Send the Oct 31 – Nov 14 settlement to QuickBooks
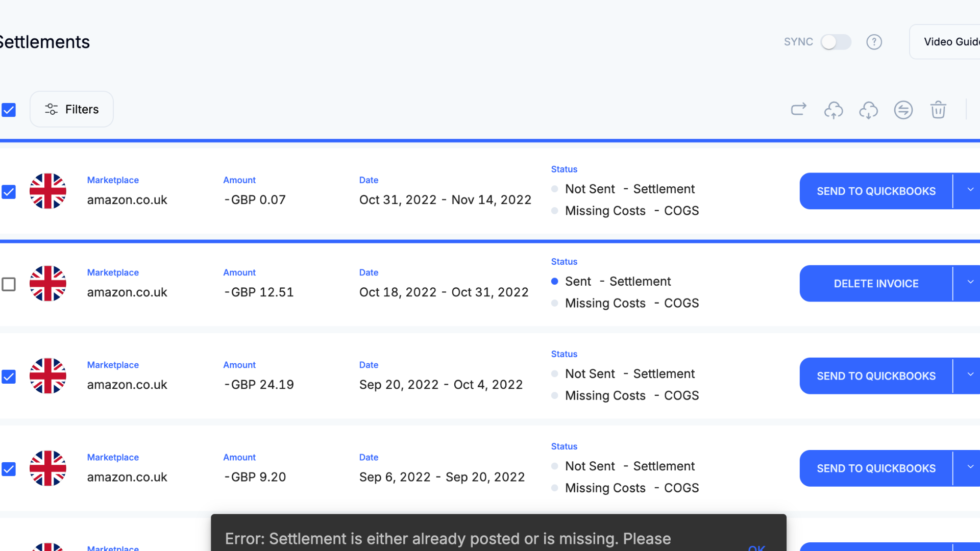Screen dimensions: 980x551 pos(876,191)
